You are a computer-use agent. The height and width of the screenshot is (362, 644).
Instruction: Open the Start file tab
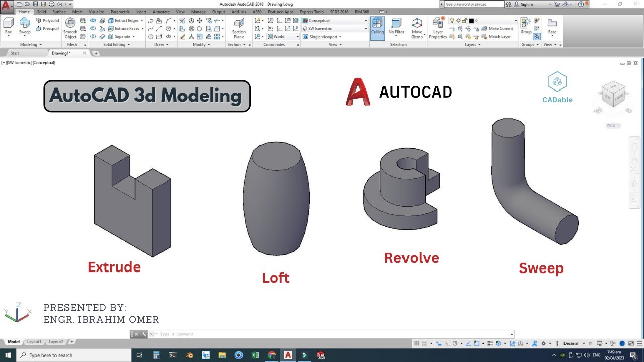[15, 53]
